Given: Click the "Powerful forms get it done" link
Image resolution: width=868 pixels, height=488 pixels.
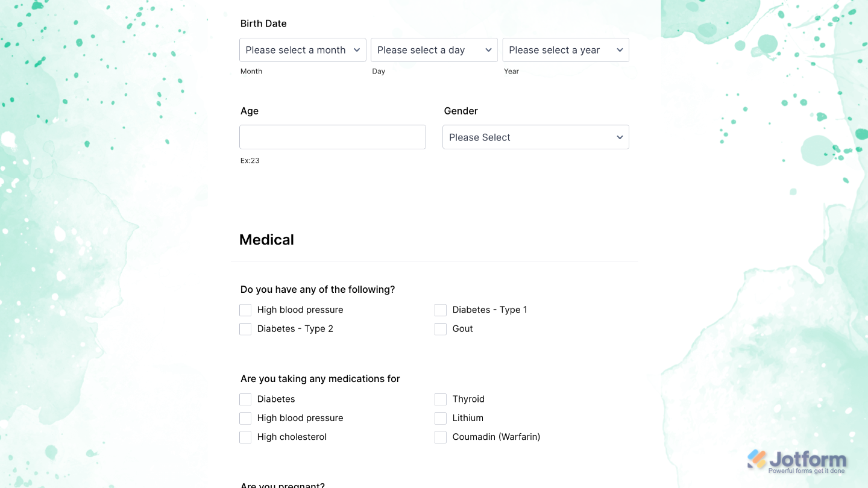Looking at the screenshot, I should 807,469.
